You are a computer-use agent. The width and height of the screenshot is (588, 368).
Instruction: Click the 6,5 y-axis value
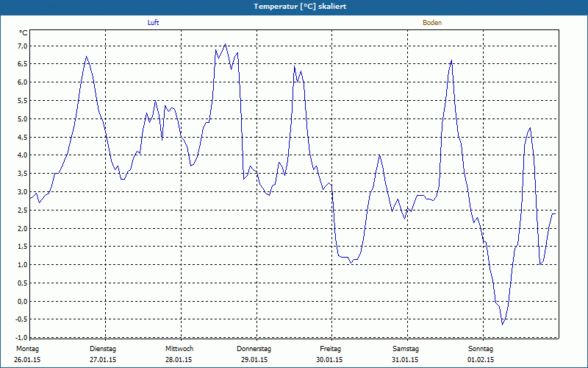click(x=23, y=64)
